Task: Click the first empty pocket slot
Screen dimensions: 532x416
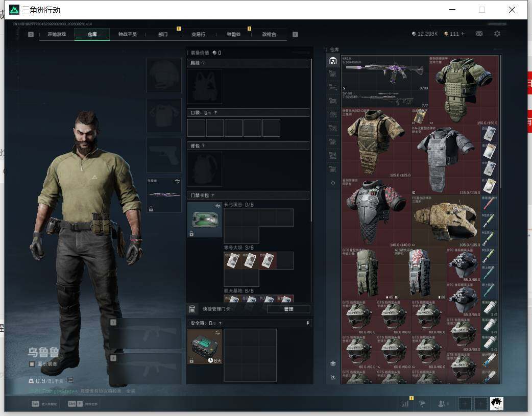Action: click(196, 128)
